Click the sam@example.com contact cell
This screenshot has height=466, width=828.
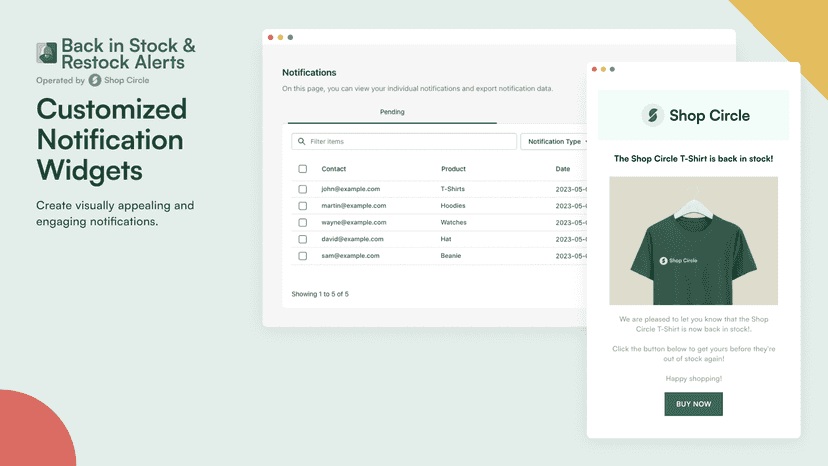click(x=350, y=256)
